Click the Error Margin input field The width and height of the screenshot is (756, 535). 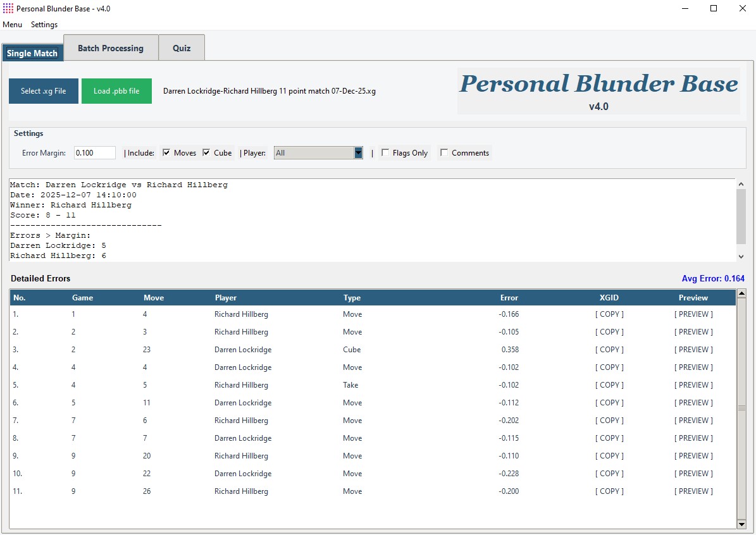(x=94, y=152)
